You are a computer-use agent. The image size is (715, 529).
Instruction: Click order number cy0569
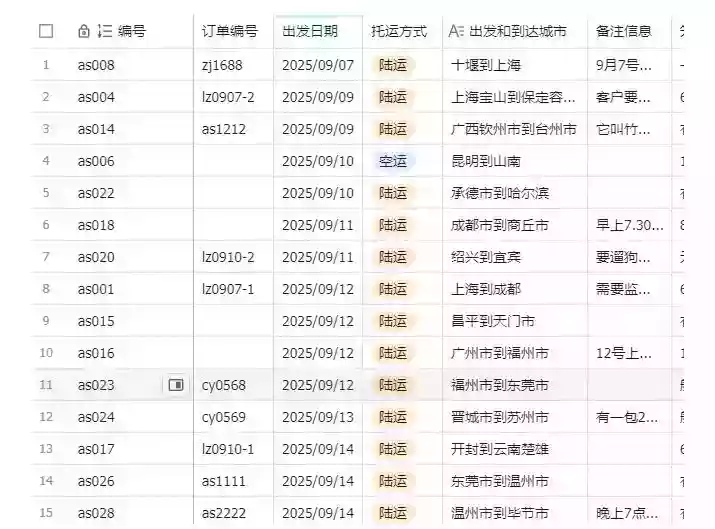223,417
